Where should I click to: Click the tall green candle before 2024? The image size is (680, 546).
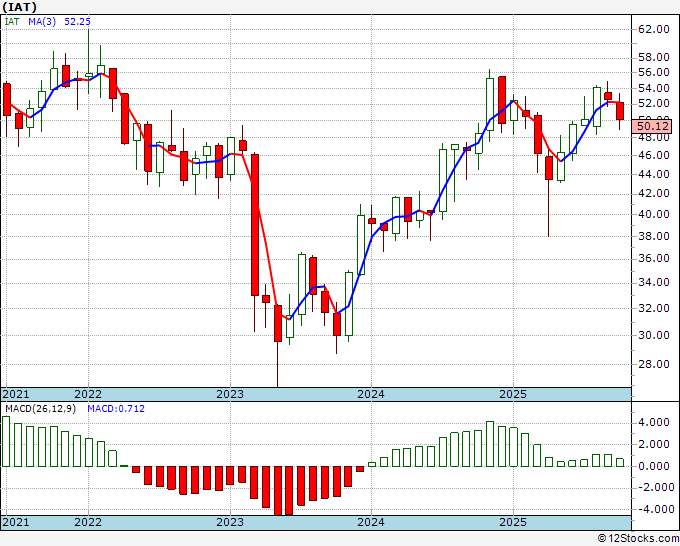point(361,245)
